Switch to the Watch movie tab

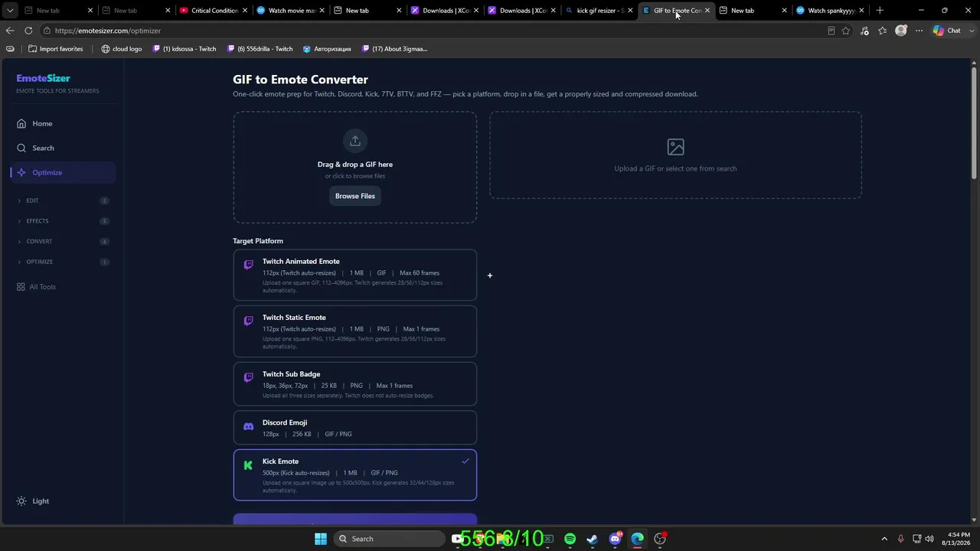click(x=291, y=11)
